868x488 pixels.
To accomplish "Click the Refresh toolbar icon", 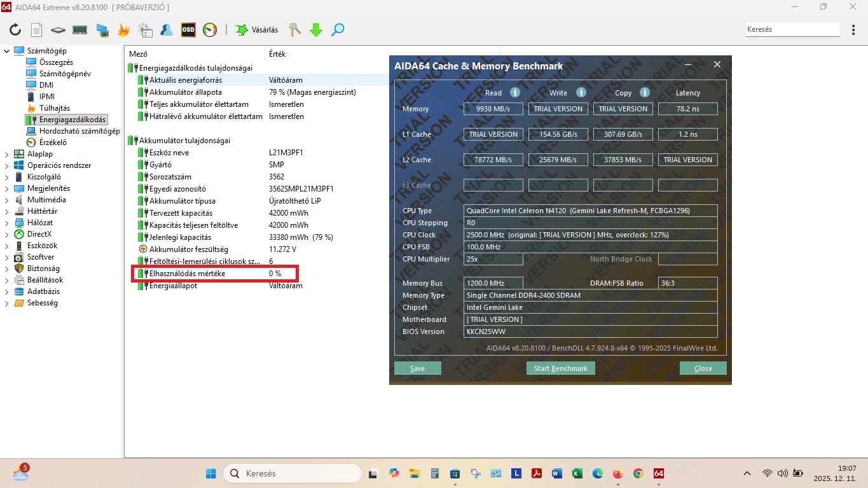I will point(15,30).
